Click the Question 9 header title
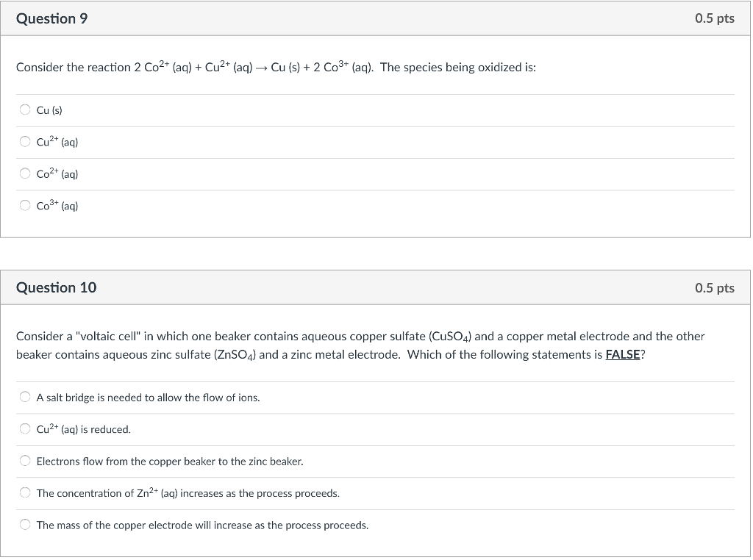This screenshot has height=560, width=753. coord(52,18)
